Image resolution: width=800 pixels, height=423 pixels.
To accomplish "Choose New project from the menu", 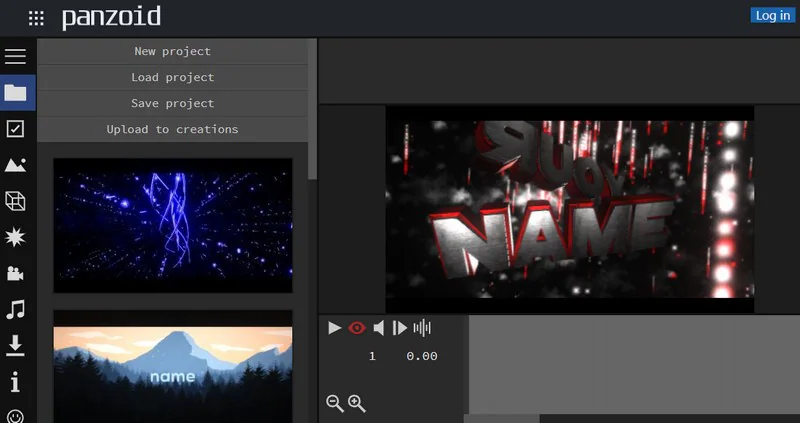I will tap(172, 52).
